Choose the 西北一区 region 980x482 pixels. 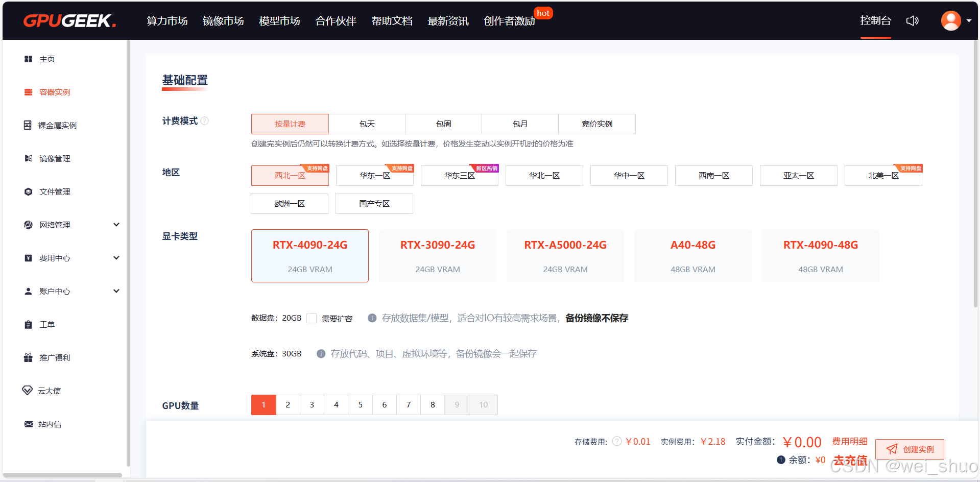coord(290,176)
